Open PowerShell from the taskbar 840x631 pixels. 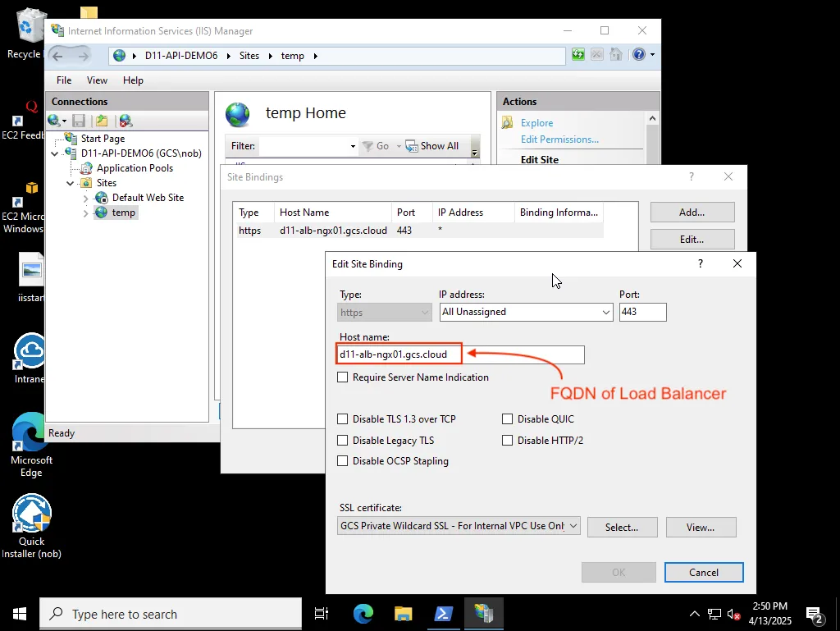coord(443,614)
